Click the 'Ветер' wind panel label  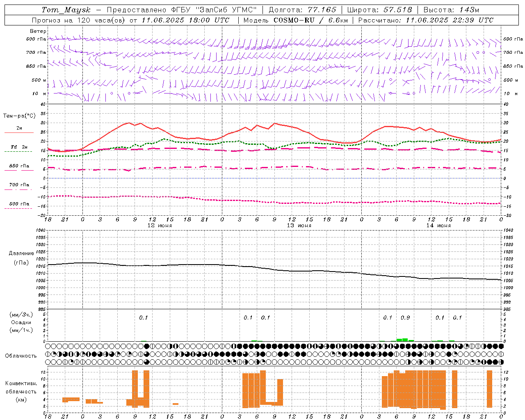click(38, 31)
